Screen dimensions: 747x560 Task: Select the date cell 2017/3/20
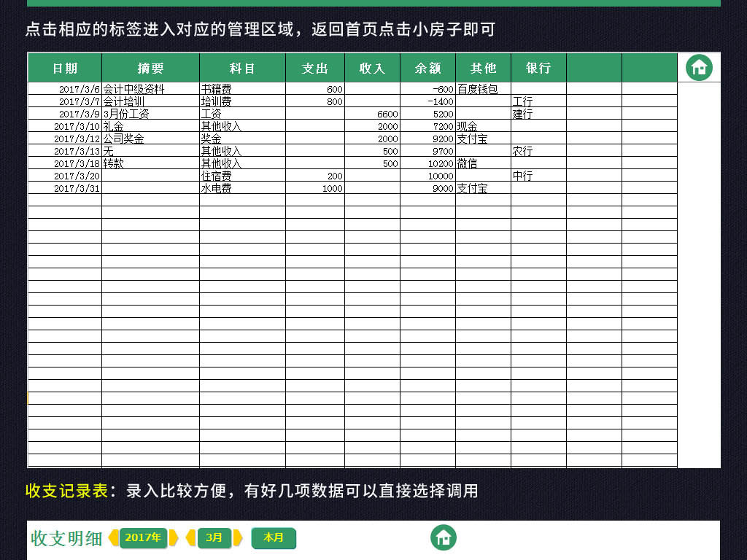tap(65, 176)
